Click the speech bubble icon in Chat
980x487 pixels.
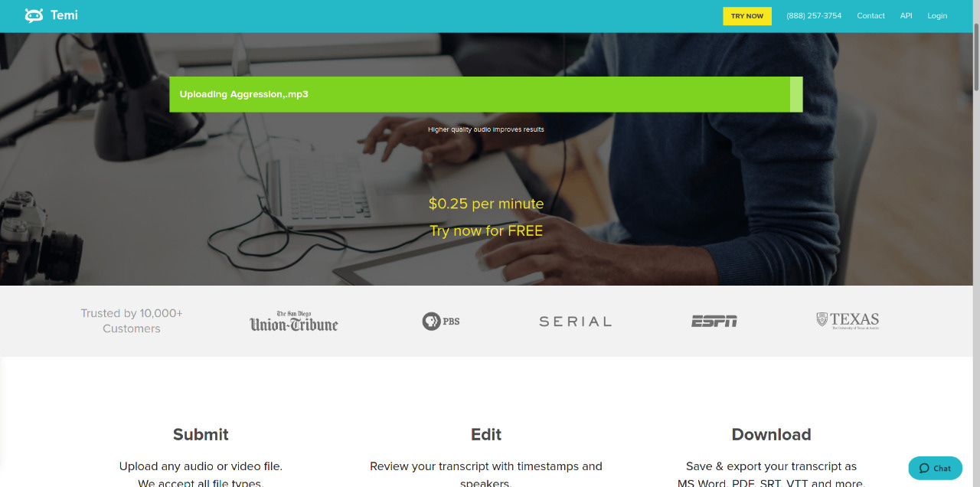coord(923,468)
